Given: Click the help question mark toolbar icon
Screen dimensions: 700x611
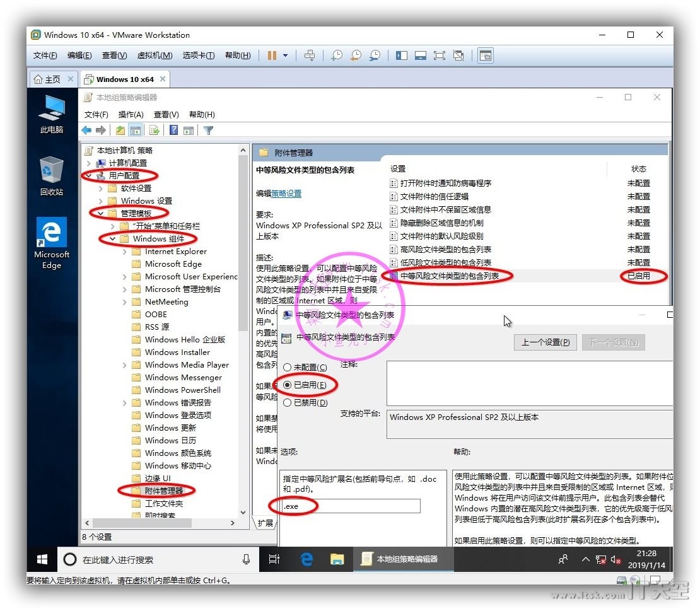Looking at the screenshot, I should click(x=173, y=131).
